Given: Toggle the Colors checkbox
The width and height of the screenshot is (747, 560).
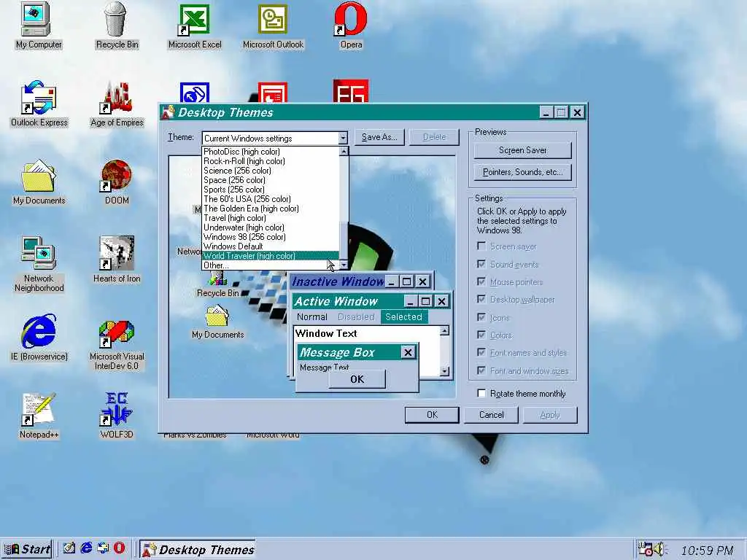Looking at the screenshot, I should point(481,335).
